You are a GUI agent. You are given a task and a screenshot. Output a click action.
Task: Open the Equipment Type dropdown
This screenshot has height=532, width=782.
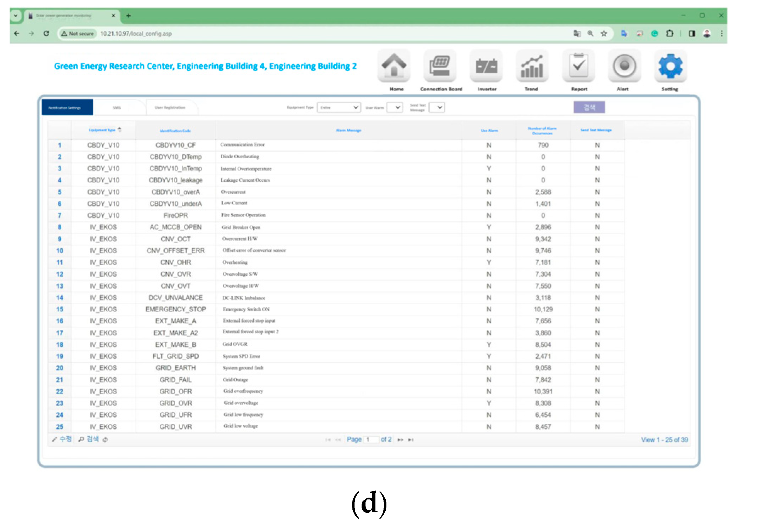click(339, 107)
